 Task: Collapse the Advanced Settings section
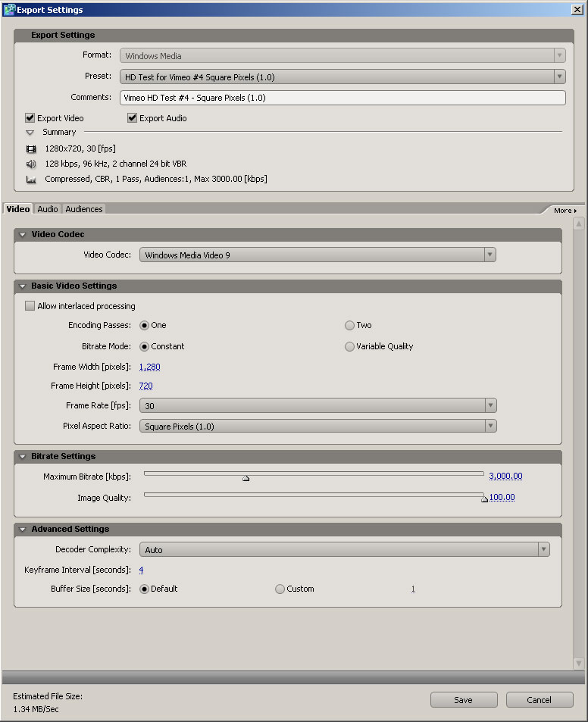click(x=23, y=530)
